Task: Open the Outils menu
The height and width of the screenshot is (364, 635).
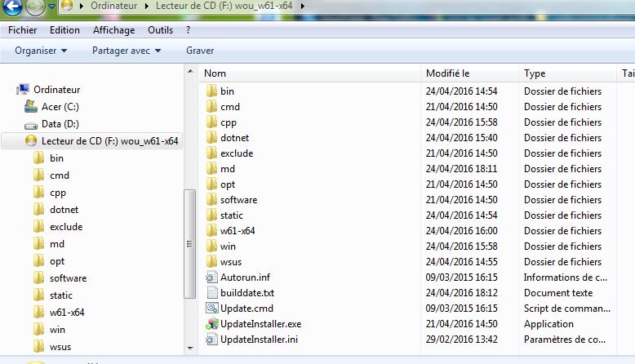Action: (x=160, y=30)
